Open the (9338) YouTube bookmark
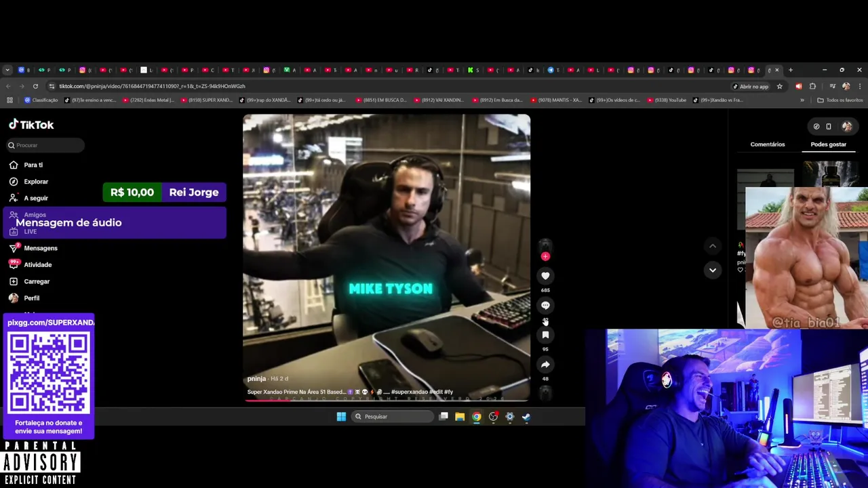868x488 pixels. coord(667,100)
